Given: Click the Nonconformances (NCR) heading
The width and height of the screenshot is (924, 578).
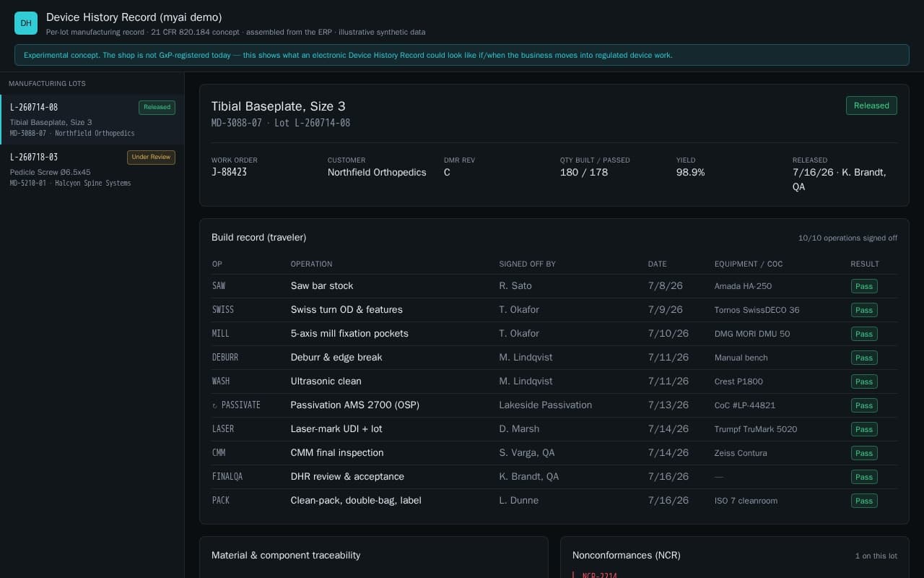Looking at the screenshot, I should pos(627,555).
